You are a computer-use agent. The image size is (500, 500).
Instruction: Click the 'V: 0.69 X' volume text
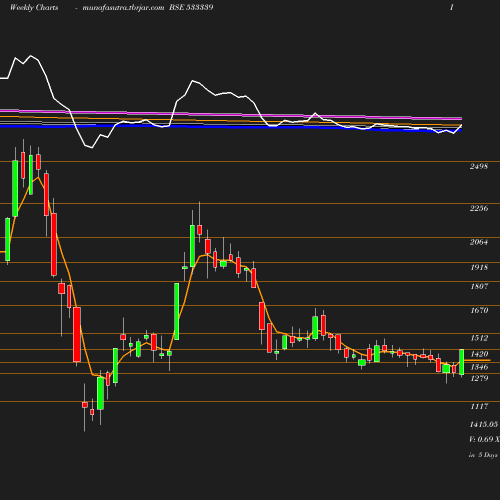tap(484, 439)
